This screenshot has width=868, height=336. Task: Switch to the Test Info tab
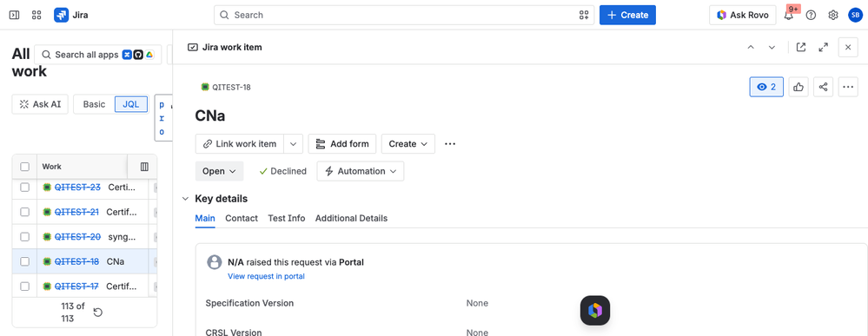point(287,218)
